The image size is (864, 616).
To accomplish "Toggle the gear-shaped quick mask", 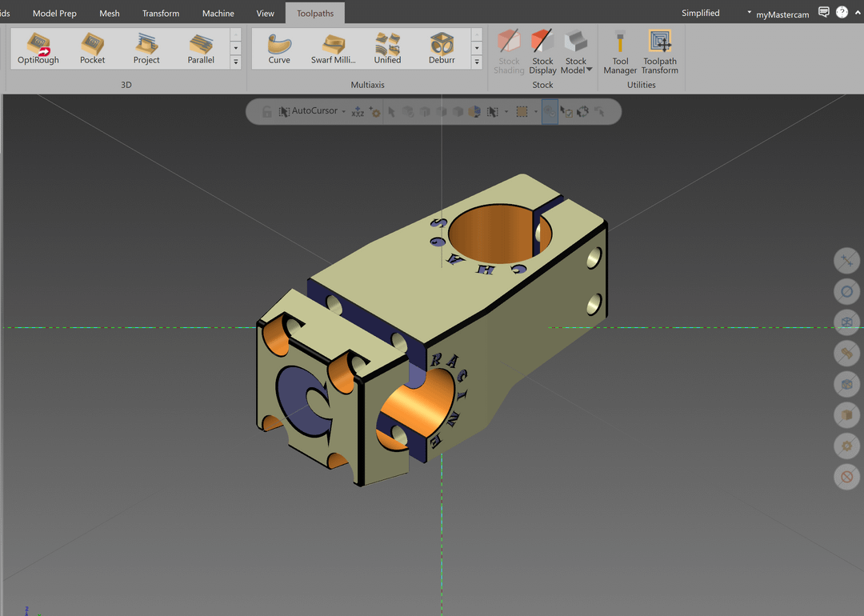I will [847, 446].
